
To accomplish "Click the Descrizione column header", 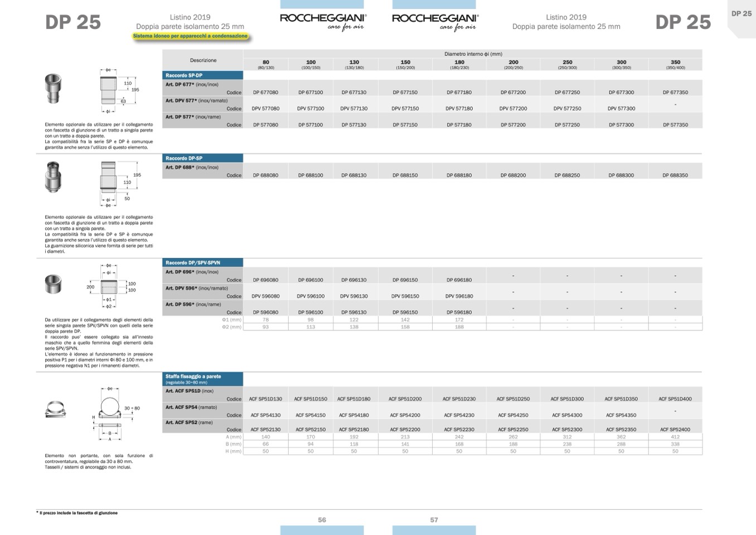I will pos(203,60).
